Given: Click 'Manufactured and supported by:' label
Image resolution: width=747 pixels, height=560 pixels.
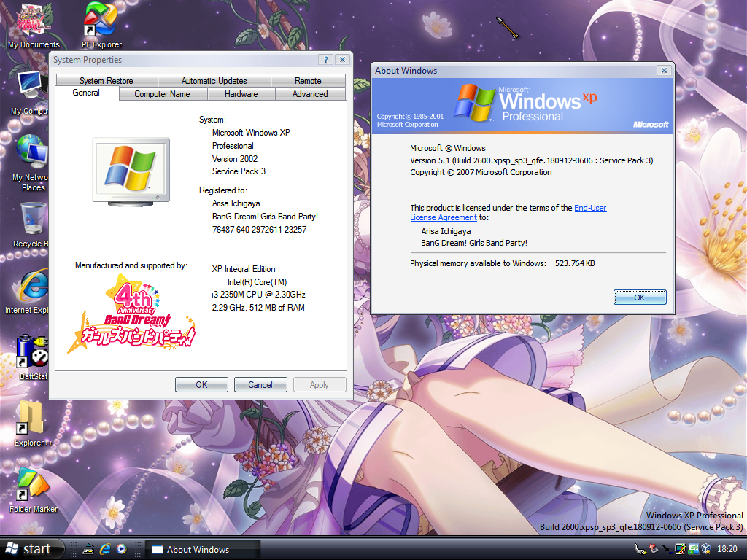Looking at the screenshot, I should 131,265.
